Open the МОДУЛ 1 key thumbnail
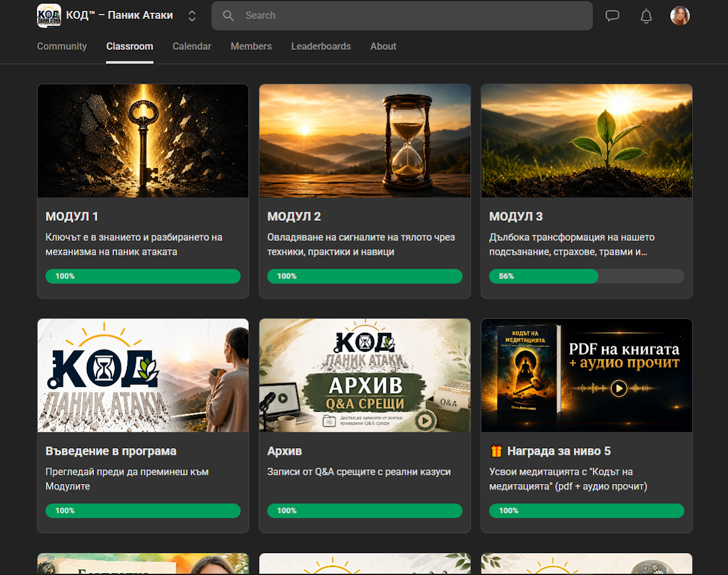The height and width of the screenshot is (575, 728). click(143, 141)
